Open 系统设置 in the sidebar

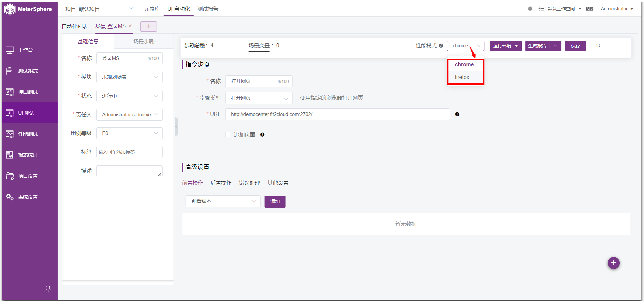point(30,197)
